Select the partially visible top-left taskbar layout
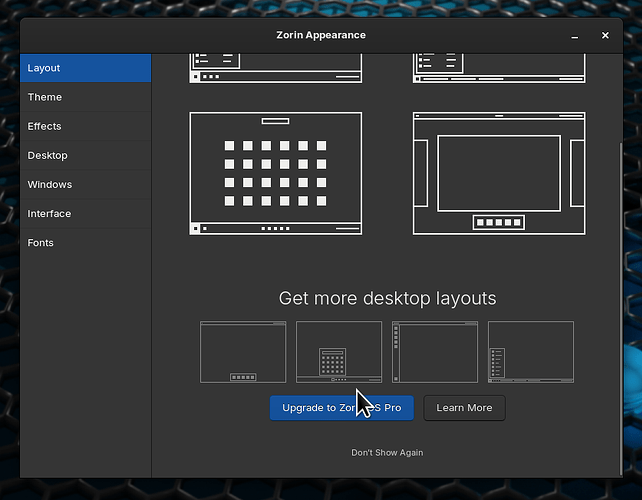Viewport: 642px width, 500px height. click(276, 68)
